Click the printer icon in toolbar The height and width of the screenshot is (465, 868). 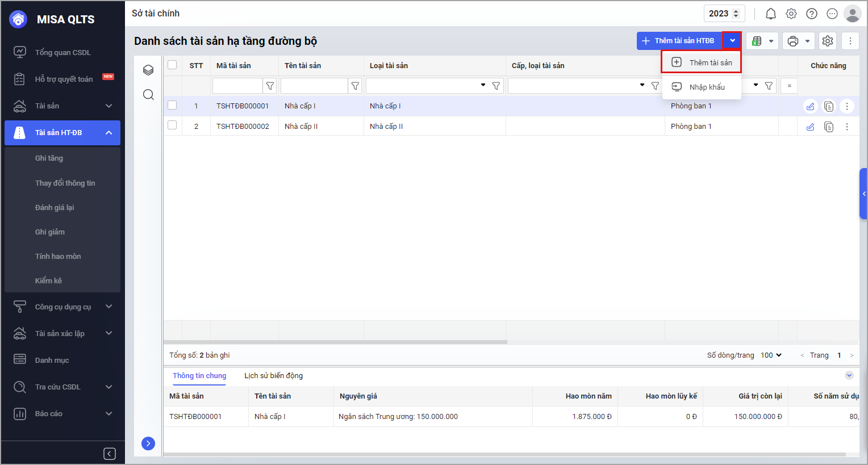(x=793, y=41)
